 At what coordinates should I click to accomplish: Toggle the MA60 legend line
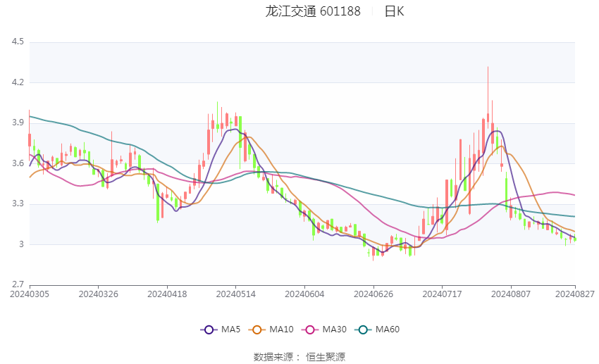coord(377,330)
